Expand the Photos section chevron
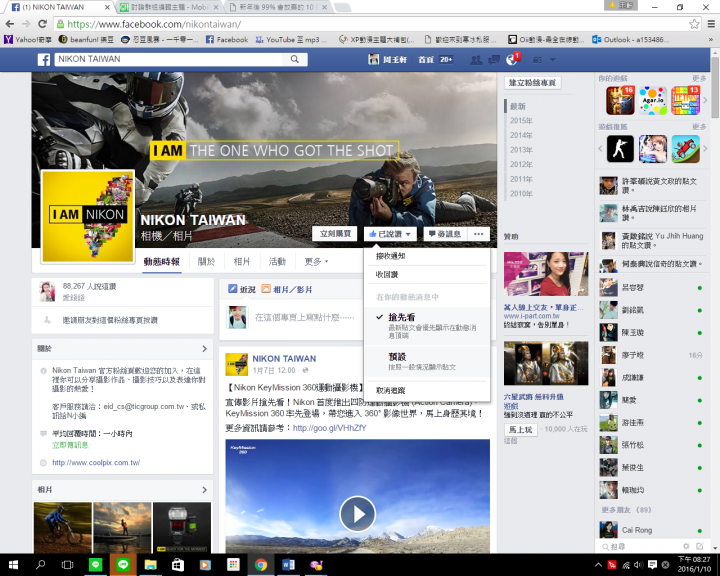 (x=205, y=490)
